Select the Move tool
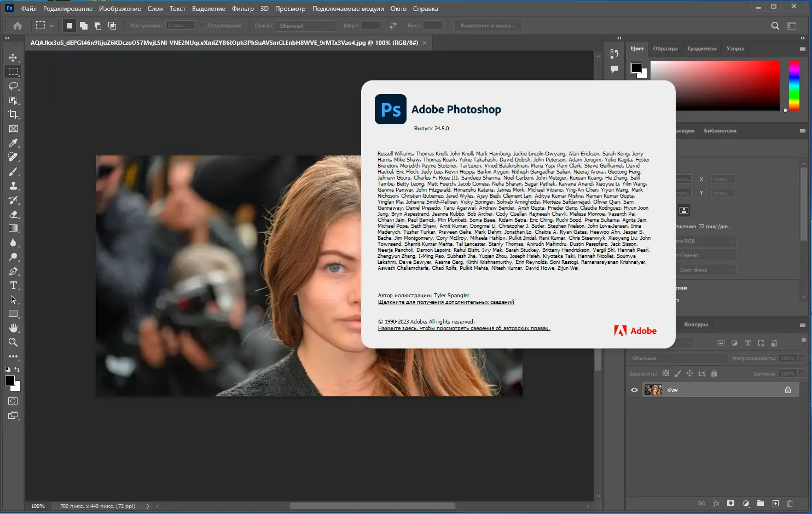The width and height of the screenshot is (812, 514). (13, 57)
